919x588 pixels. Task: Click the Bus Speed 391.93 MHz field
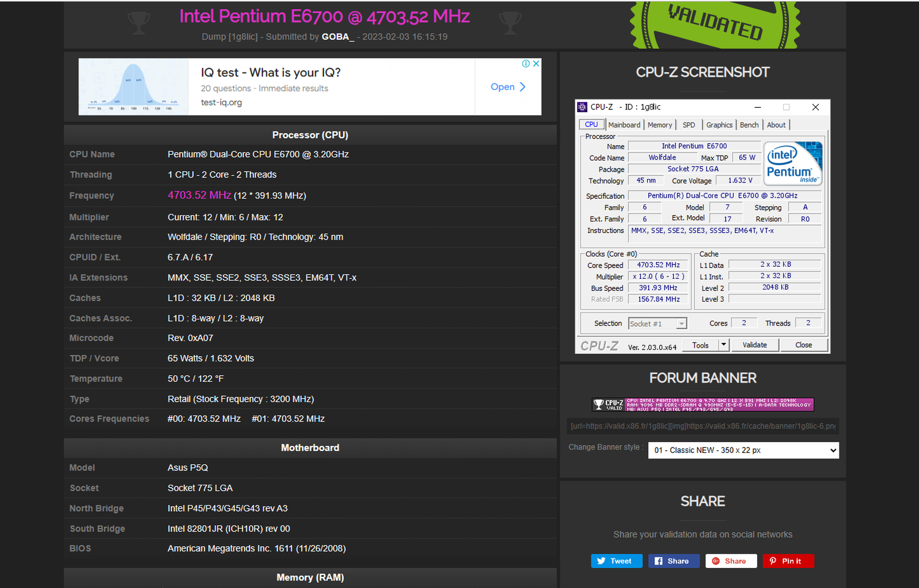tap(658, 288)
